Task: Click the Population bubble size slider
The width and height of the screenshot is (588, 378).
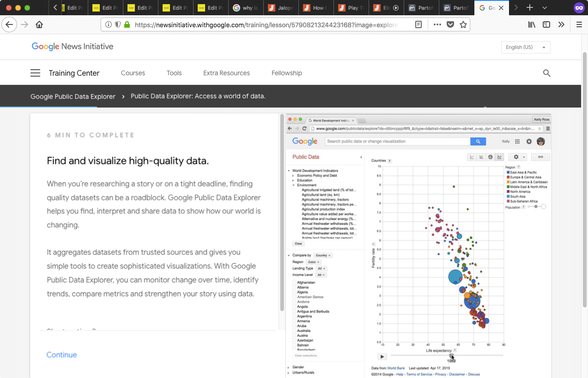Action: (x=537, y=207)
